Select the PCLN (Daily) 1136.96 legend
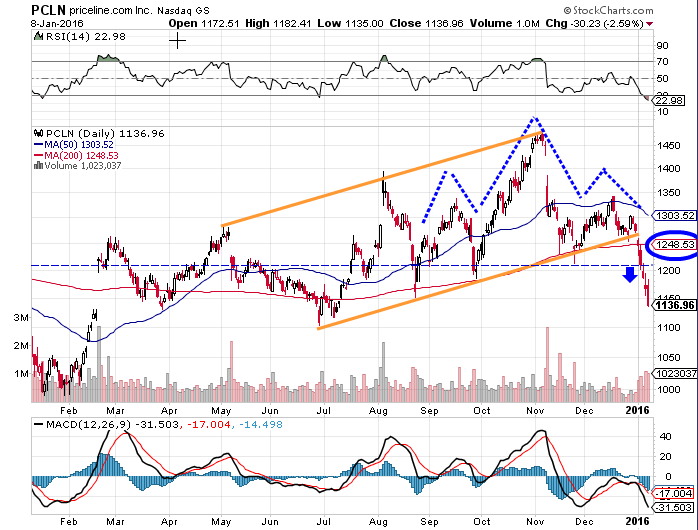698x530 pixels. pos(105,134)
